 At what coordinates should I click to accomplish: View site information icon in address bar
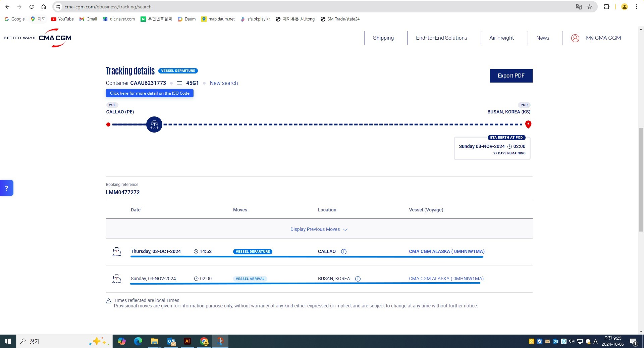pyautogui.click(x=58, y=7)
